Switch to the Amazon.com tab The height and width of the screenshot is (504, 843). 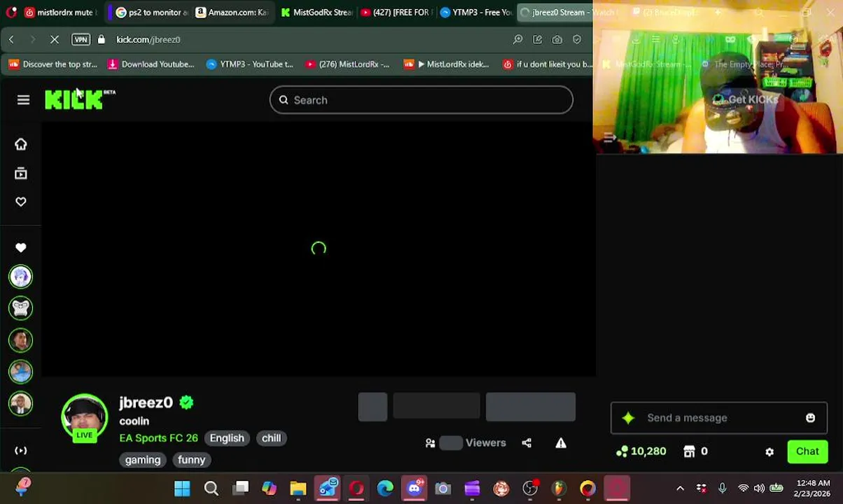[233, 13]
